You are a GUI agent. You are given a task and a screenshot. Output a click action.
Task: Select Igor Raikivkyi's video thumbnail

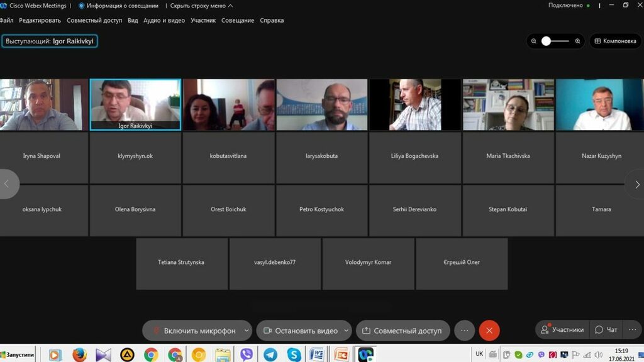[x=135, y=104]
